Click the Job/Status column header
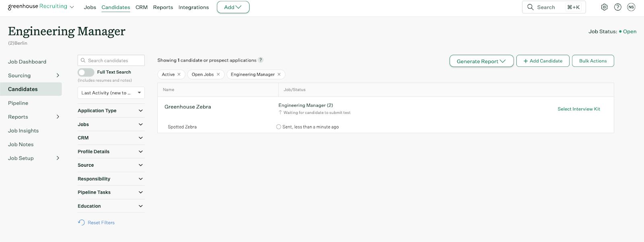This screenshot has height=242, width=644. 295,90
